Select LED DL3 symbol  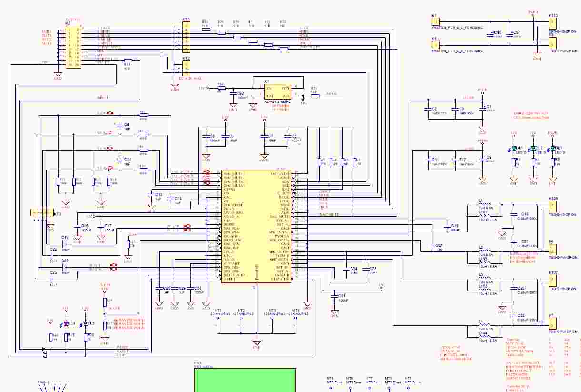(x=553, y=148)
